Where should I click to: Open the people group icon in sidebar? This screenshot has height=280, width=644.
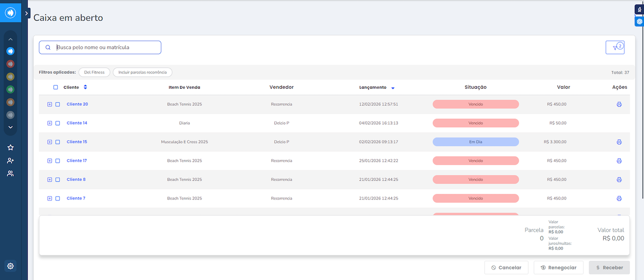click(11, 173)
